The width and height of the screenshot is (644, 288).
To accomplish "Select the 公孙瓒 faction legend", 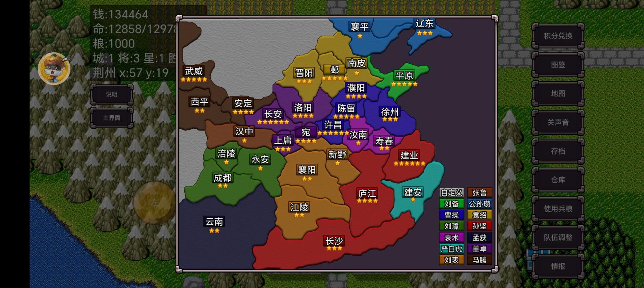I will click(x=480, y=204).
